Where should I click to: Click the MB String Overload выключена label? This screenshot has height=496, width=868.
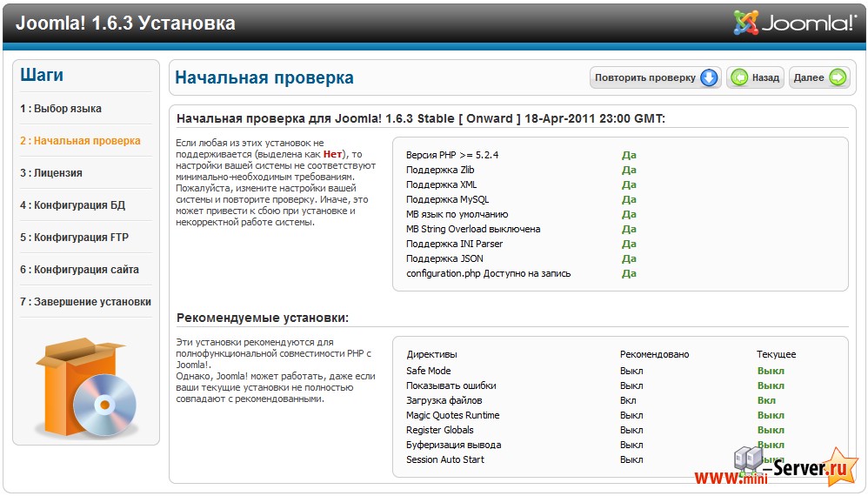[x=473, y=229]
